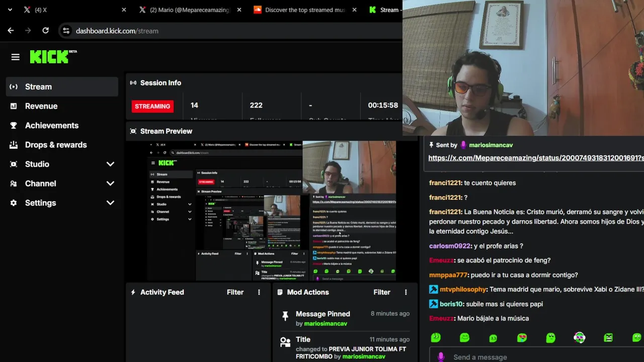
Task: Click username mtvphilosophy in chat
Action: tap(463, 290)
